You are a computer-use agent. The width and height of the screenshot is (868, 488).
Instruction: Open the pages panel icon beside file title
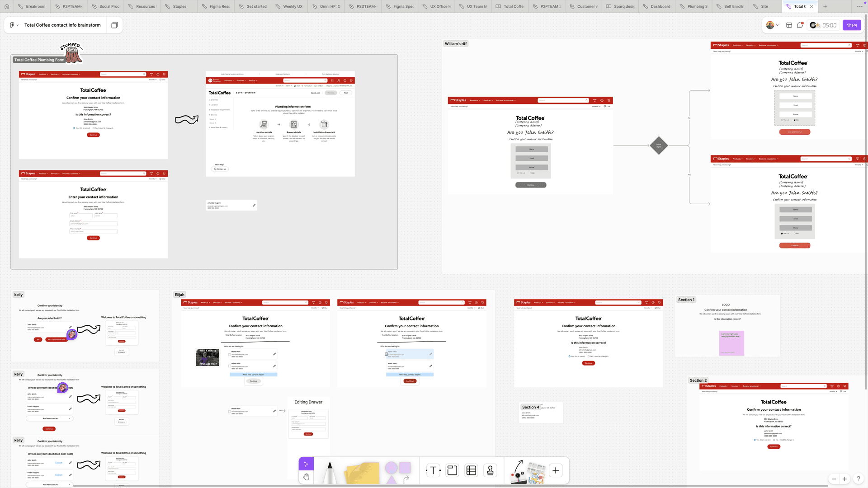point(114,25)
